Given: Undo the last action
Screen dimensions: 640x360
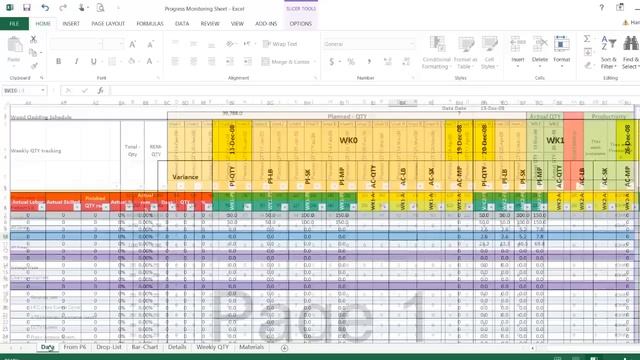Looking at the screenshot, I should tap(45, 7).
